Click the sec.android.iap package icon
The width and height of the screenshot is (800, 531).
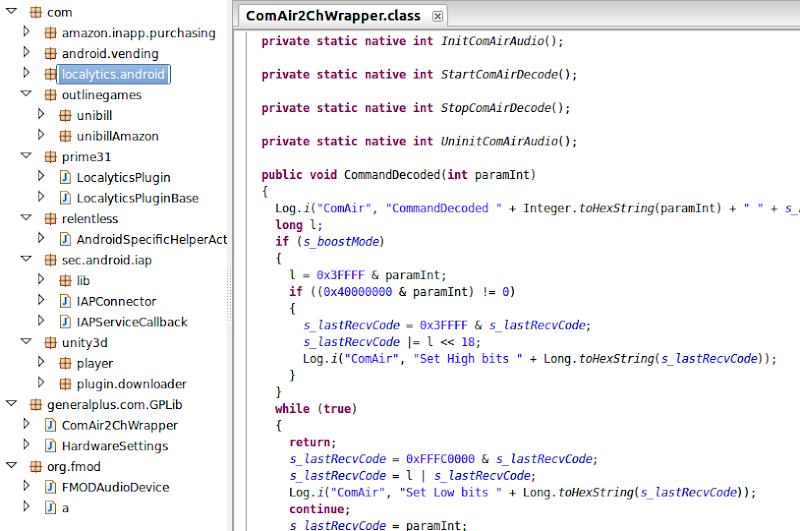(51, 260)
